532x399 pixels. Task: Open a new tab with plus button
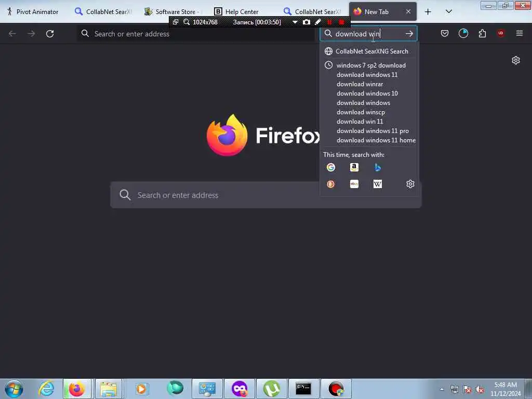pos(428,11)
